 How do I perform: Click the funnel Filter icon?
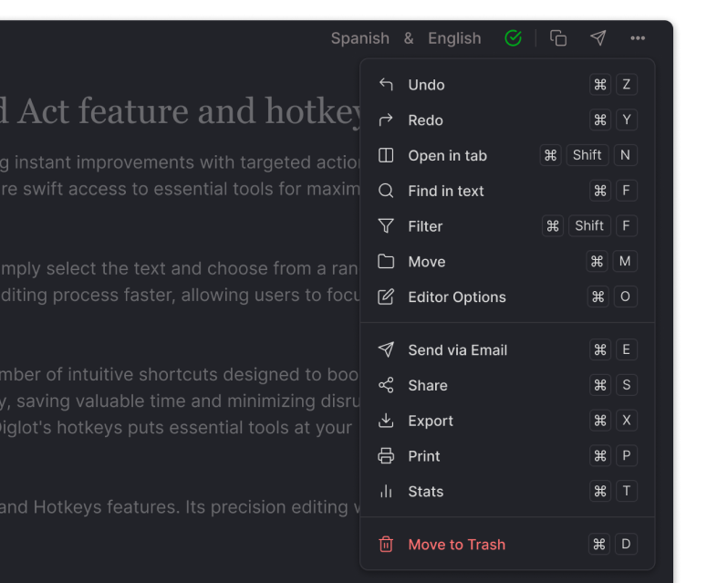click(x=386, y=225)
